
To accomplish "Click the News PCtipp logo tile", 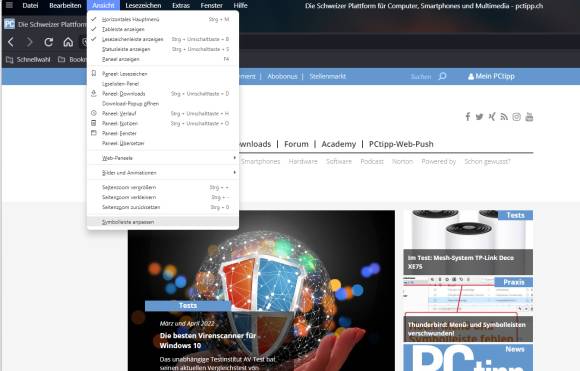I will 468,357.
